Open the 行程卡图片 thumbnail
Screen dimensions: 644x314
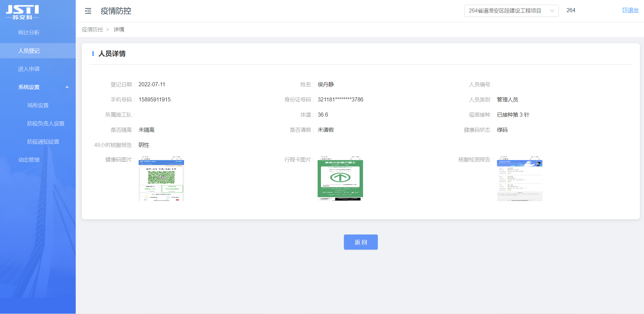click(340, 179)
